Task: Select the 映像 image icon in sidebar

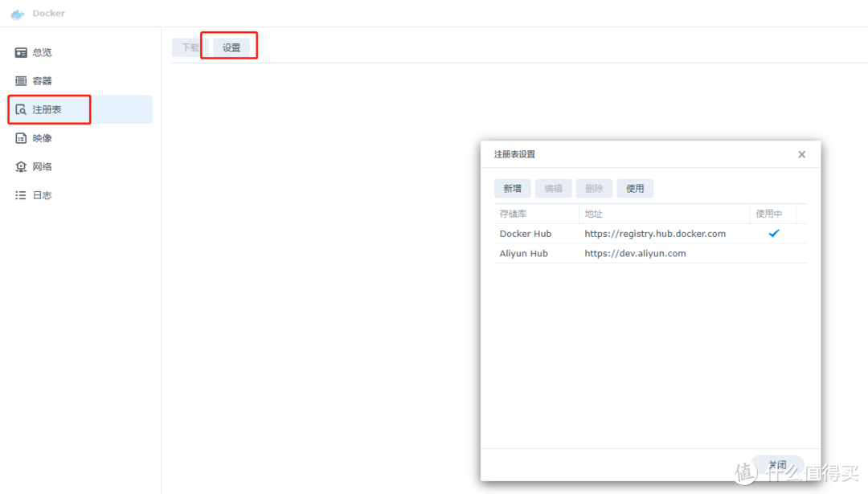Action: pos(21,137)
